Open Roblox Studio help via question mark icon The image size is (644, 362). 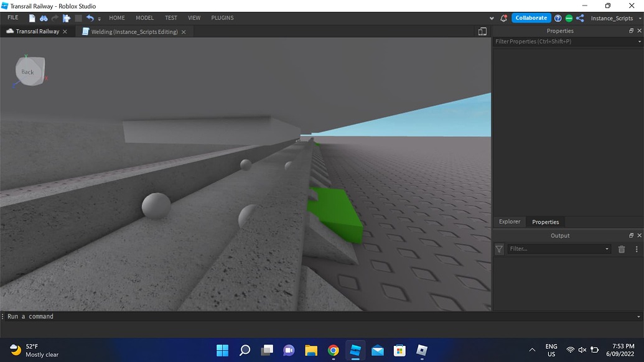click(558, 18)
